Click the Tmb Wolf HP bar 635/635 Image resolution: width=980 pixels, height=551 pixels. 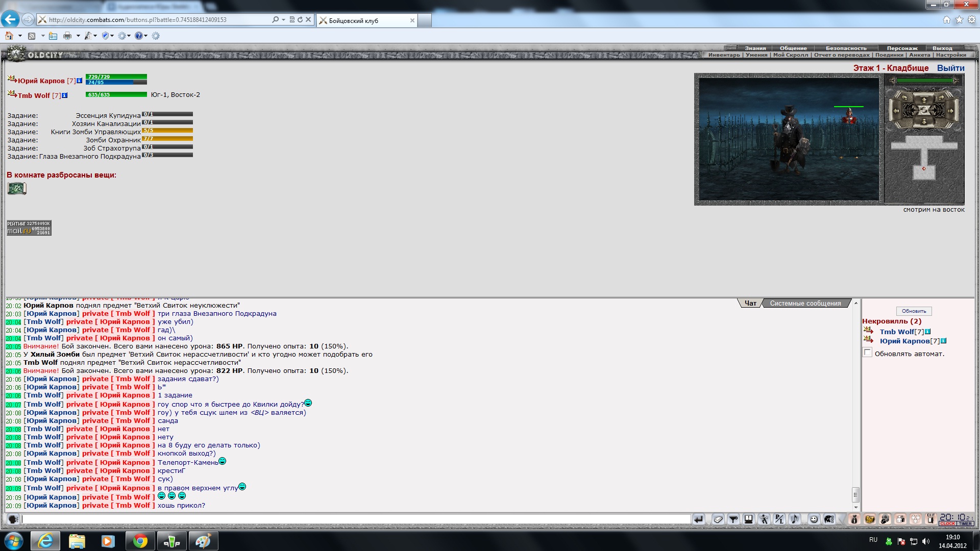click(116, 94)
